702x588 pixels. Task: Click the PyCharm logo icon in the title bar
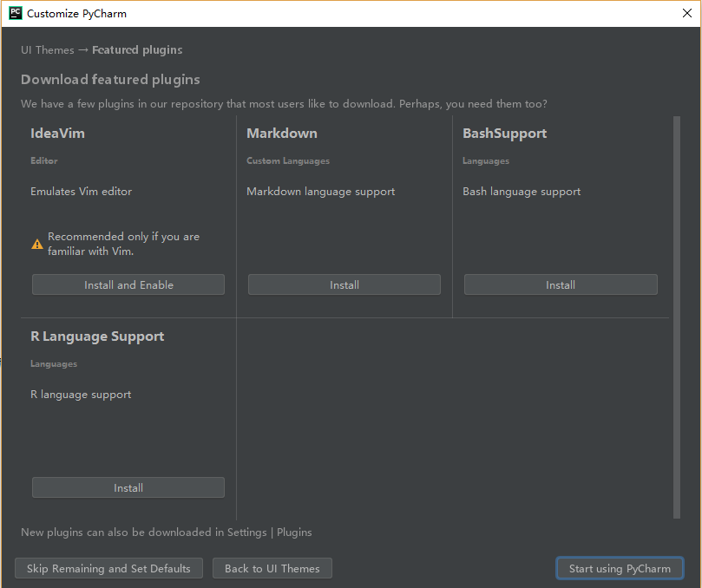click(16, 13)
